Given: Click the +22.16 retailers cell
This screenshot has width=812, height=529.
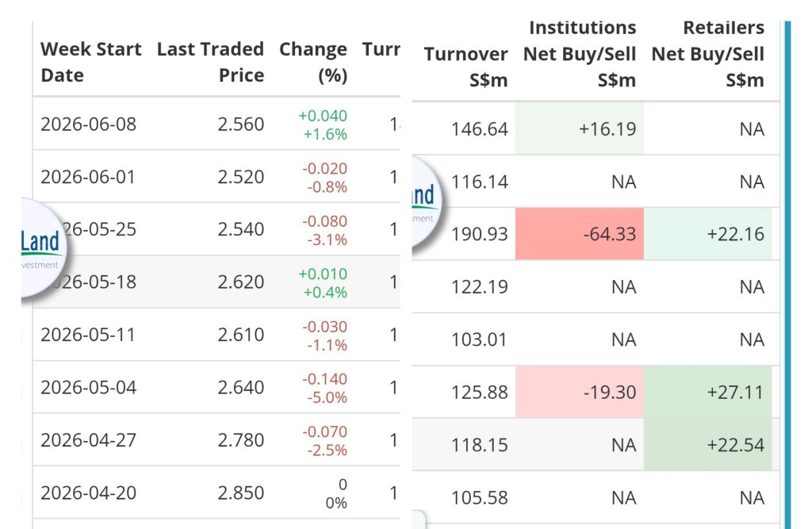Looking at the screenshot, I should pos(707,234).
